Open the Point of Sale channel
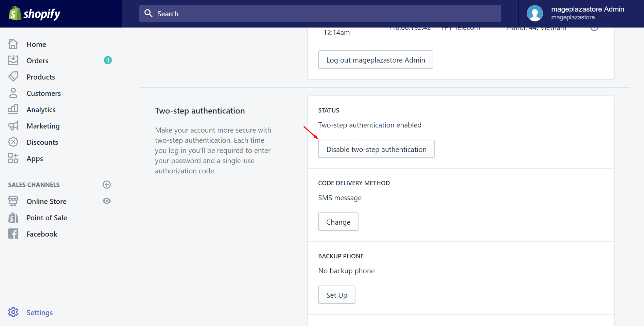Viewport: 644px width, 326px height. click(47, 218)
